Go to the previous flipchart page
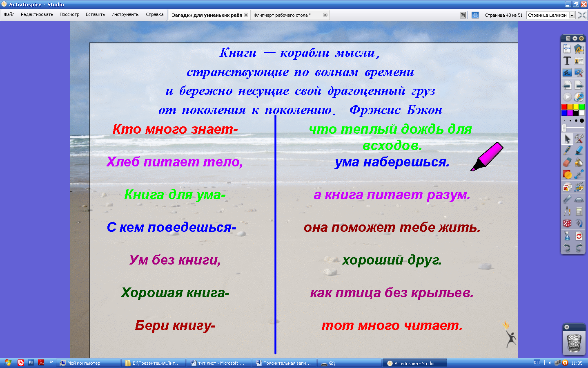The image size is (588, 368). pos(567,85)
